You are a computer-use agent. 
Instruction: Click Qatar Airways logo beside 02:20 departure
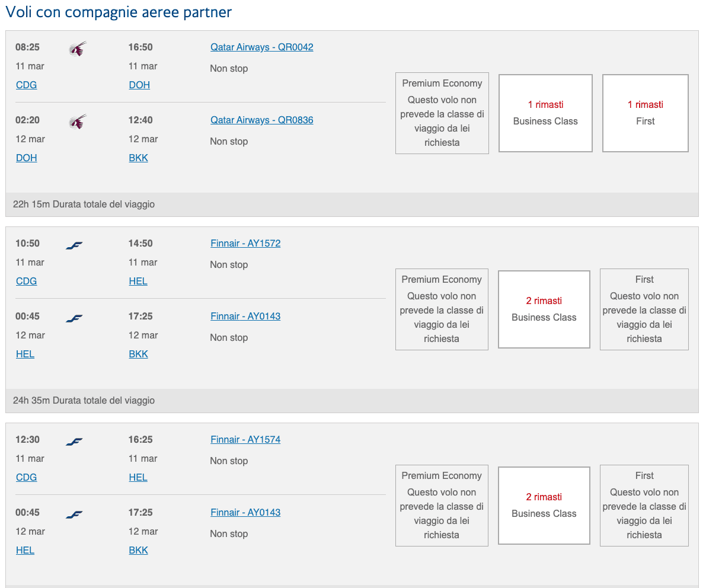78,122
